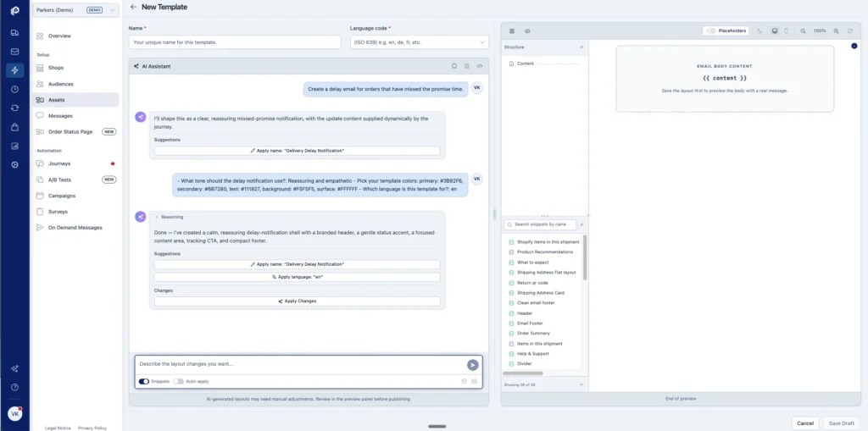This screenshot has width=868, height=431.
Task: Click the Parcel app logo at the top left
Action: 15,10
